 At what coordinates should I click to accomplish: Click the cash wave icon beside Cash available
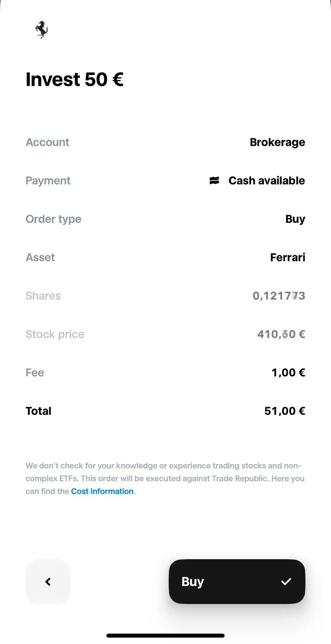pyautogui.click(x=214, y=180)
